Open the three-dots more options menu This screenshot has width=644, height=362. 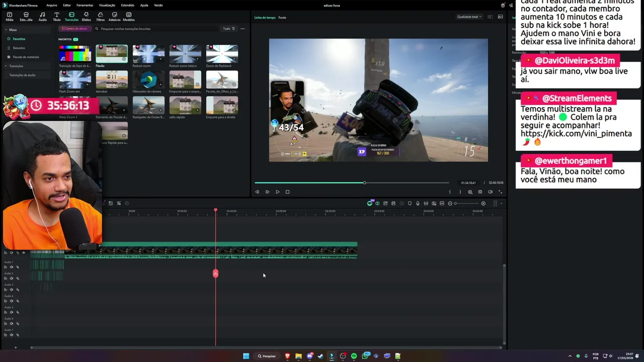pos(243,29)
